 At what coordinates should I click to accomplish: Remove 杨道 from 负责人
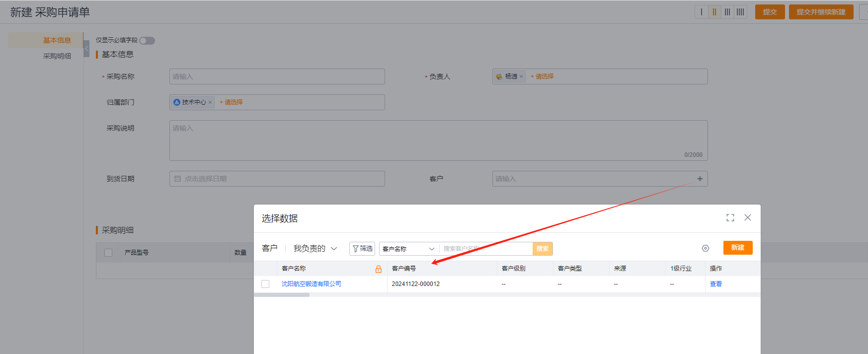click(521, 76)
